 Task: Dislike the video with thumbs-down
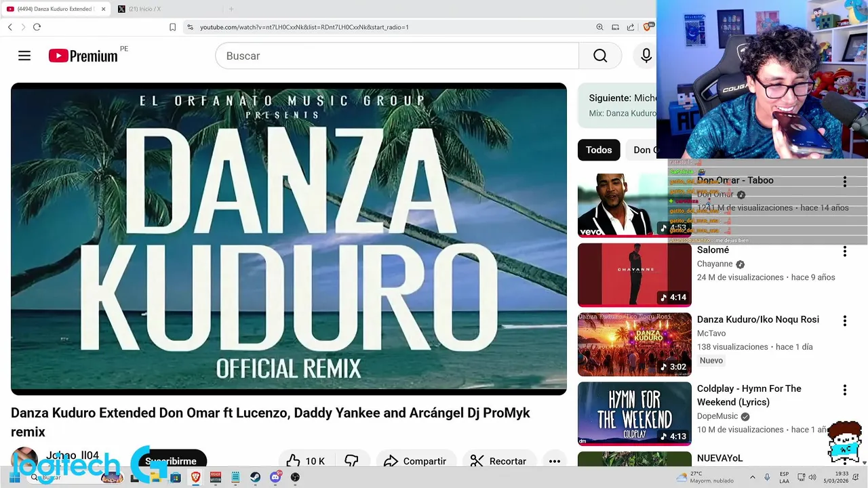coord(351,461)
